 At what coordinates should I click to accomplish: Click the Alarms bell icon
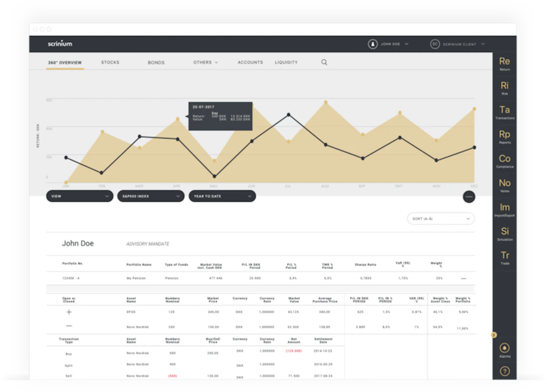(x=505, y=348)
